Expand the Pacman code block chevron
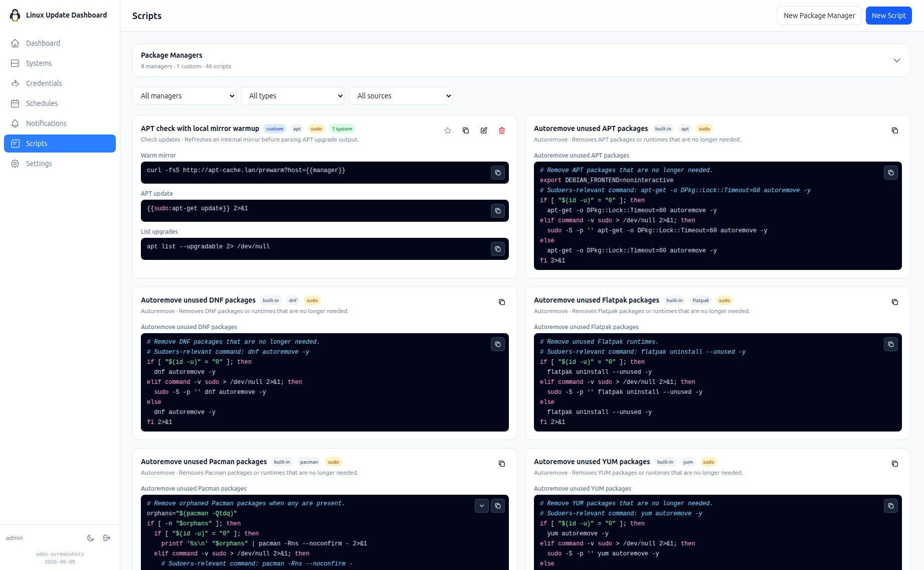This screenshot has width=924, height=570. (482, 506)
